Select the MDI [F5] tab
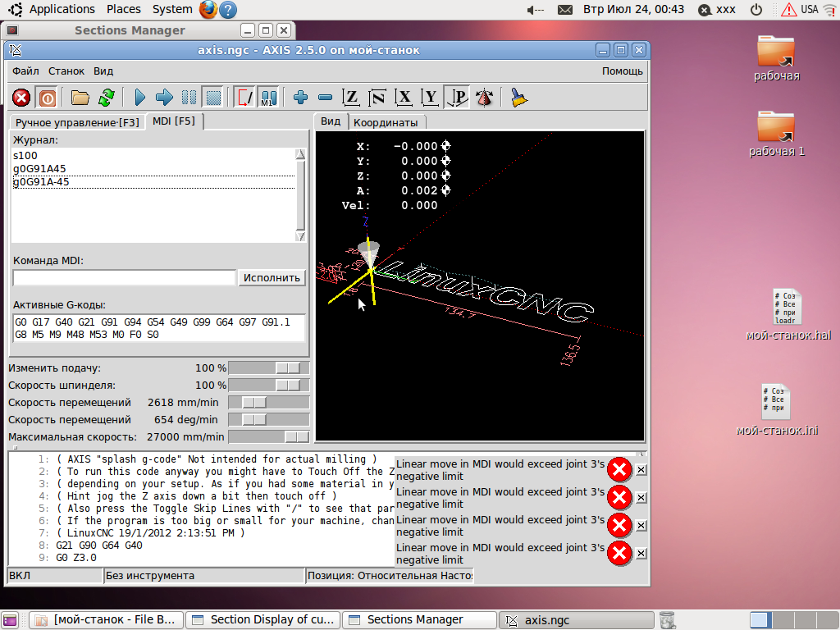 tap(174, 121)
